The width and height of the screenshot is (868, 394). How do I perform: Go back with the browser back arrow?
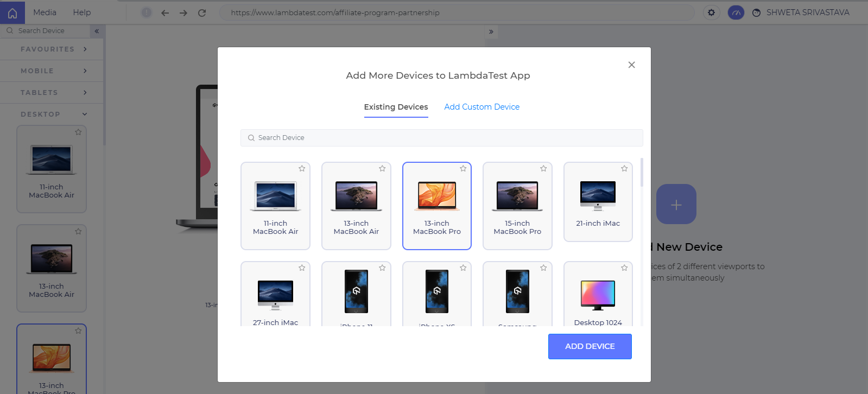coord(165,12)
